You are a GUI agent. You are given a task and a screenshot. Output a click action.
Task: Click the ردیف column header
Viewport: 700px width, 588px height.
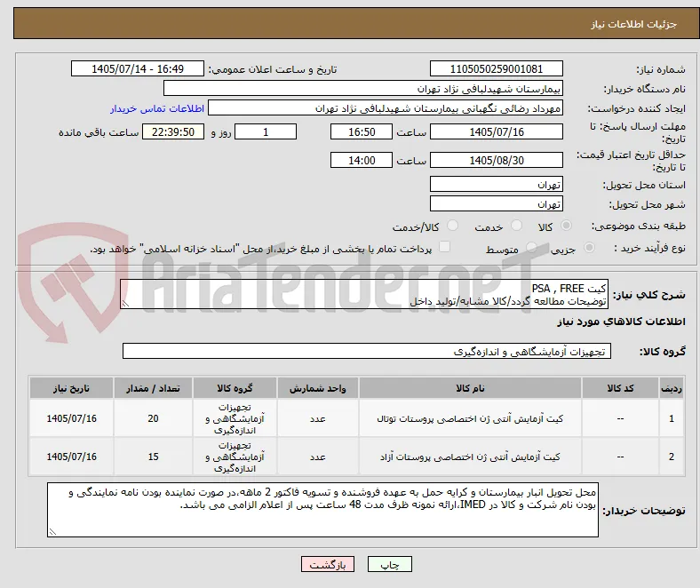point(672,388)
